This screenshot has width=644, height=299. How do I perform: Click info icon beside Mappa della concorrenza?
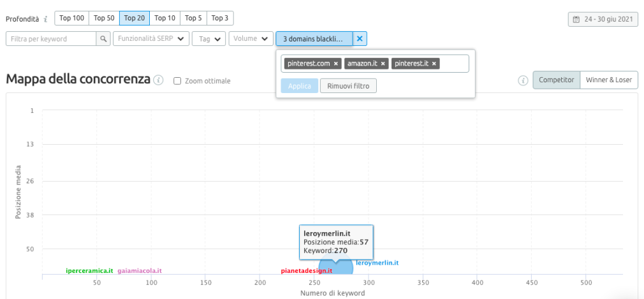158,80
